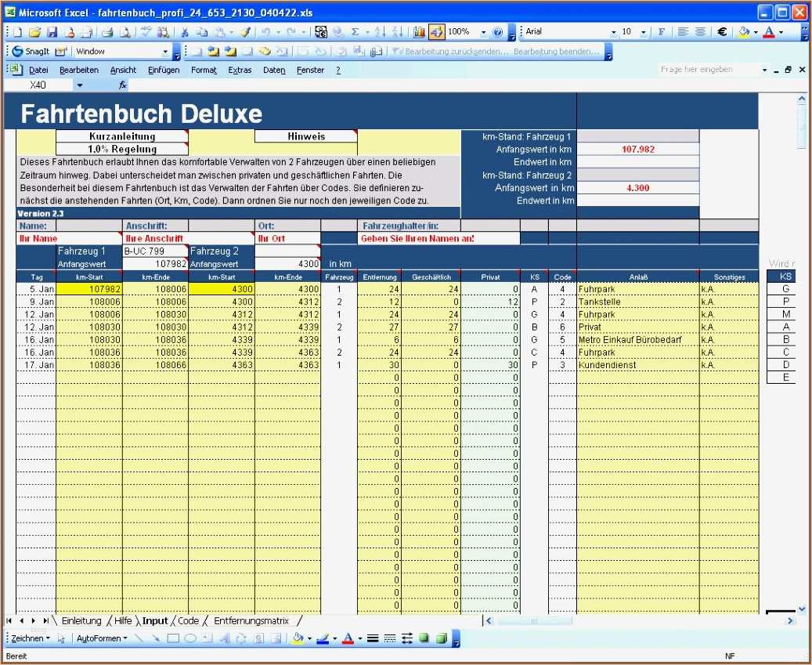
Task: Select the Rectangle drawing tool
Action: pos(173,638)
